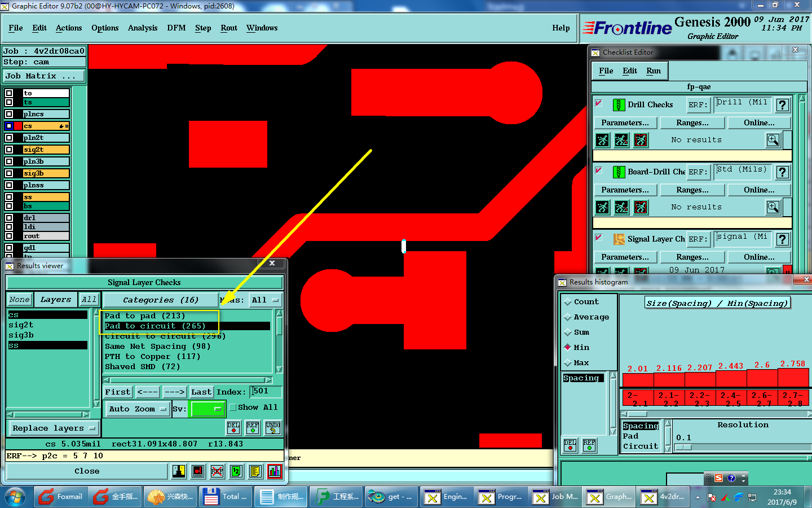Click second running-man icon under Drill Checks
This screenshot has height=508, width=812.
pyautogui.click(x=621, y=140)
